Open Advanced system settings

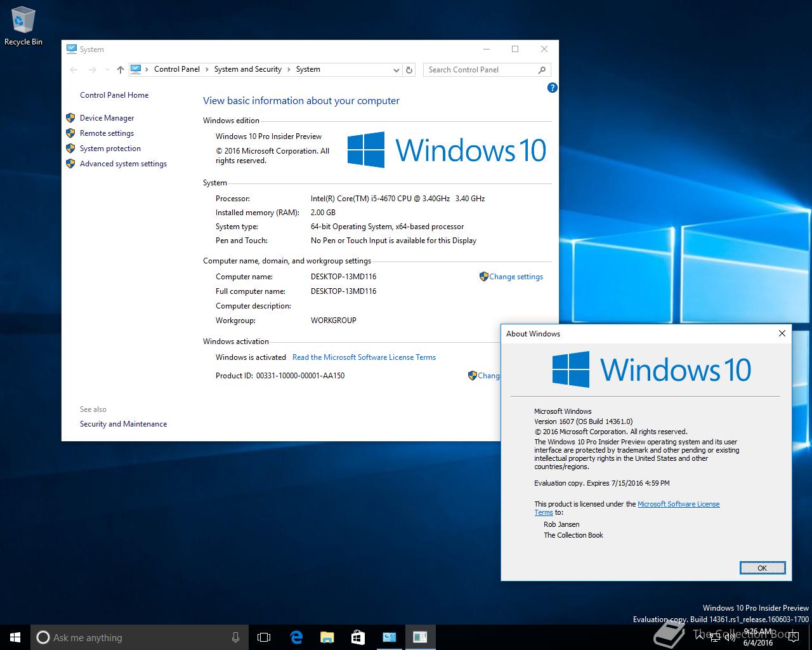pos(123,164)
